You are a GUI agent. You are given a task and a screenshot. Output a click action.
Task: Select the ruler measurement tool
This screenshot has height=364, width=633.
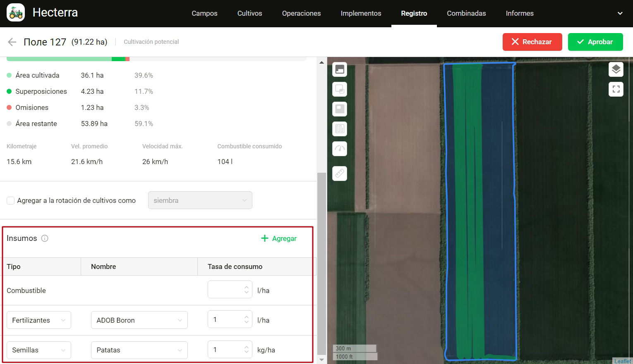340,174
